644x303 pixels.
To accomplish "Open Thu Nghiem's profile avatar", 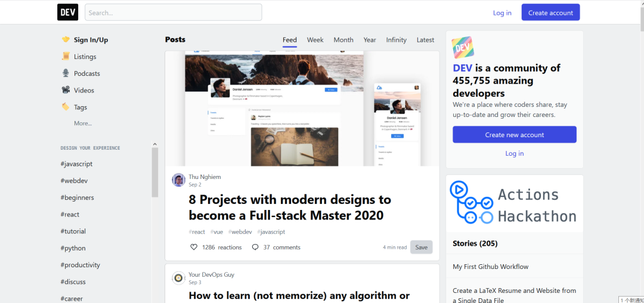I will pyautogui.click(x=179, y=180).
